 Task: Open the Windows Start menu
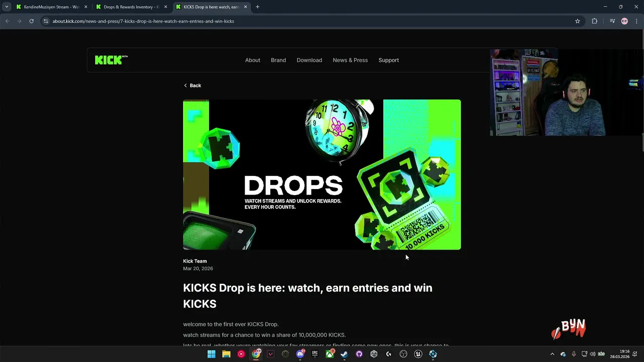tap(211, 354)
